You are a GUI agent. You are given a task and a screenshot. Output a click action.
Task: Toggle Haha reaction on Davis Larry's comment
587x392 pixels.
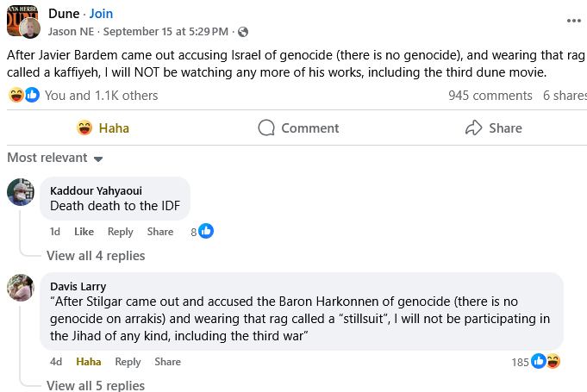(88, 362)
